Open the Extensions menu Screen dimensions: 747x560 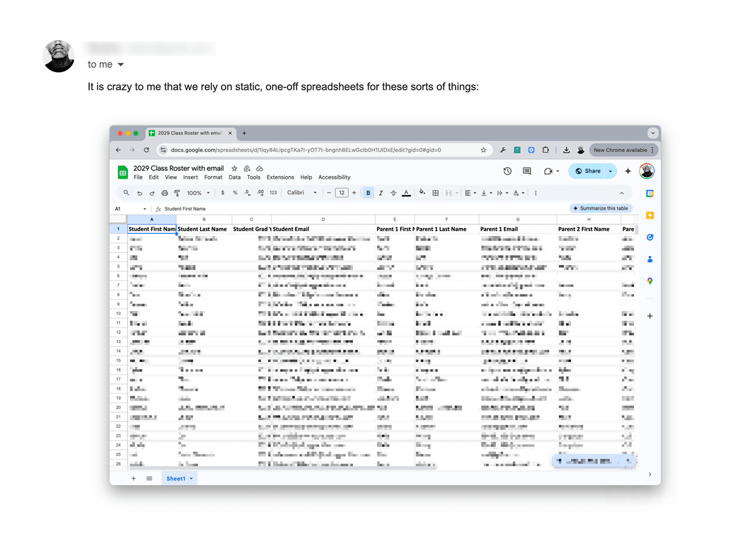(x=280, y=177)
